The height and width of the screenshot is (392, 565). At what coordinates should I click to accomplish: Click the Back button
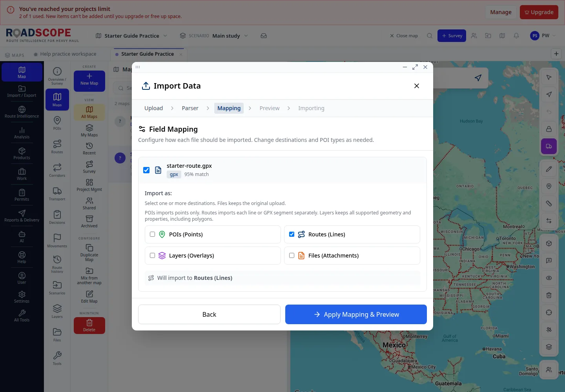[x=209, y=314]
